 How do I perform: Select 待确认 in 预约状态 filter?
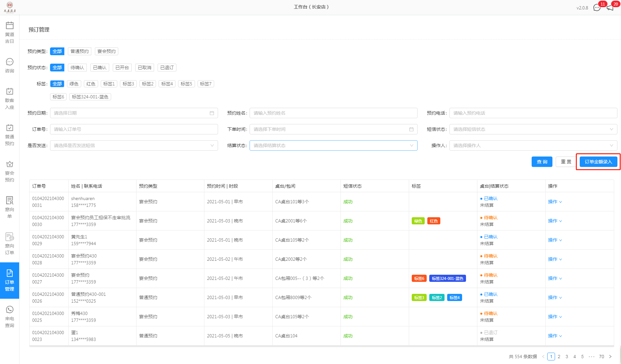coord(77,68)
